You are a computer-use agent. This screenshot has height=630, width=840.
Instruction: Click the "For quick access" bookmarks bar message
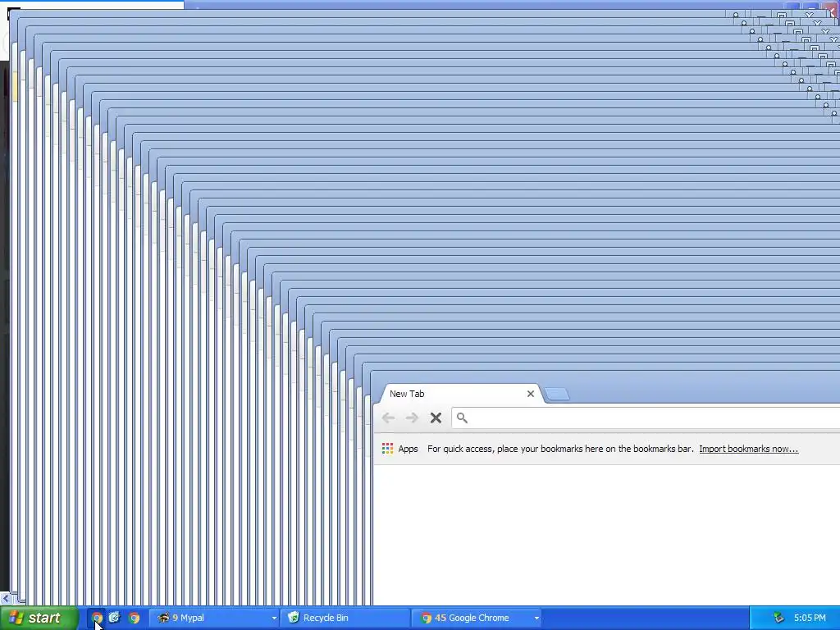(560, 449)
